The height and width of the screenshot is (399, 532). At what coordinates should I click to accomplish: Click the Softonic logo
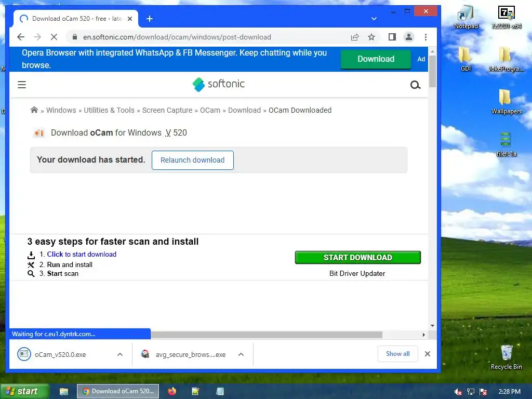(x=219, y=84)
